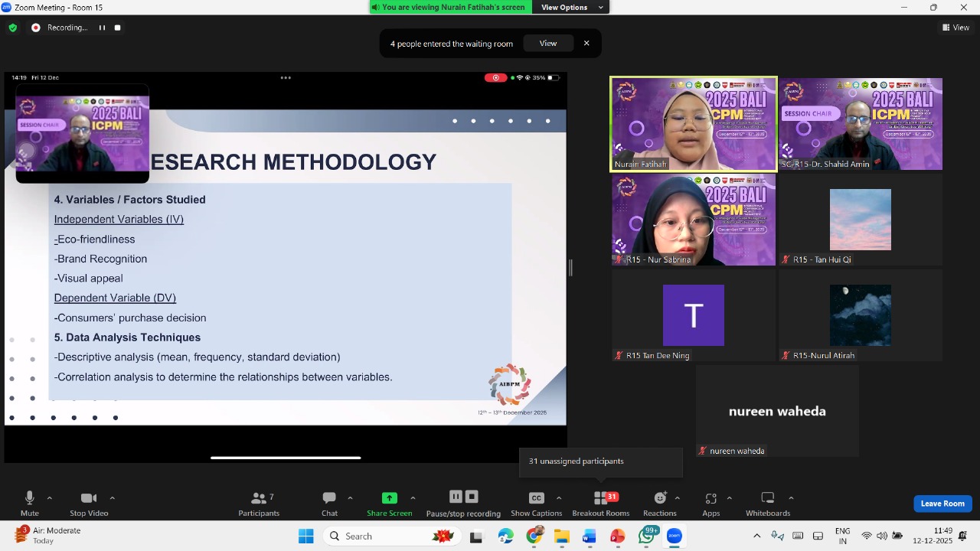The width and height of the screenshot is (980, 551).
Task: Click the Leave Room button
Action: tap(942, 504)
